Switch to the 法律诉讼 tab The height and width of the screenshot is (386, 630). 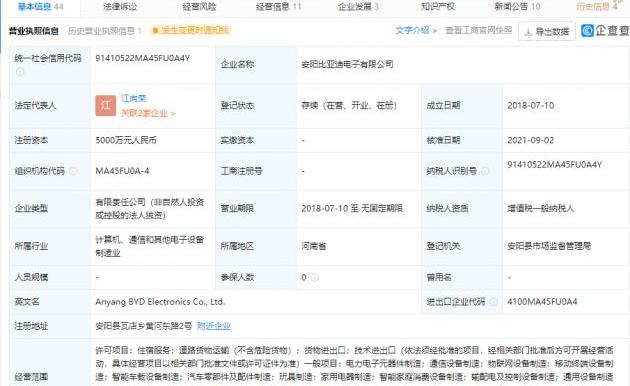point(120,6)
